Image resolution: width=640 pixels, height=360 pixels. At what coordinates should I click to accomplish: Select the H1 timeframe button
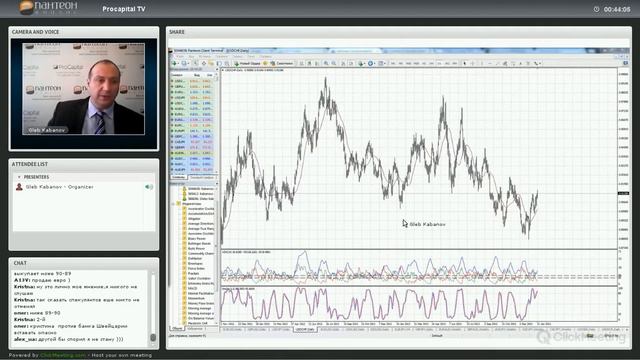coord(424,63)
